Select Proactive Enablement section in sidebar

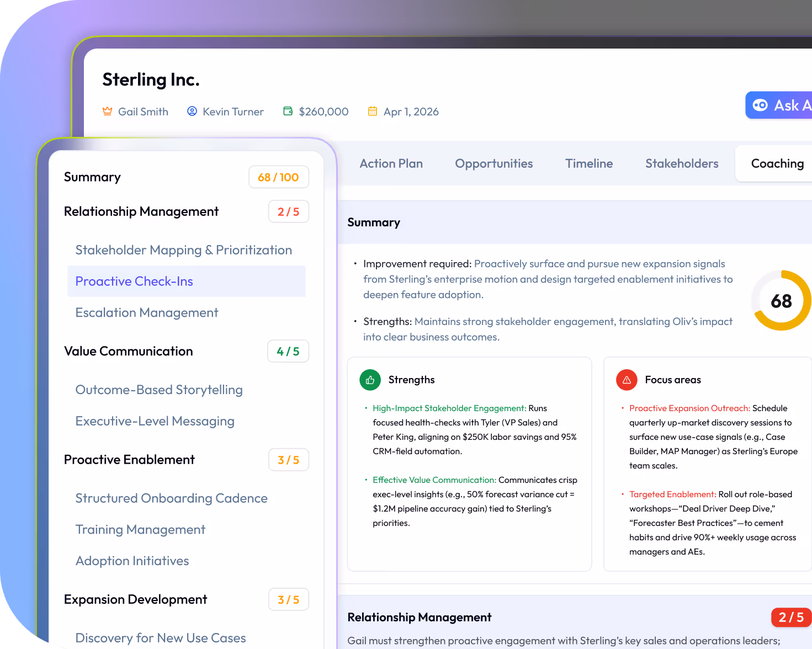point(129,460)
